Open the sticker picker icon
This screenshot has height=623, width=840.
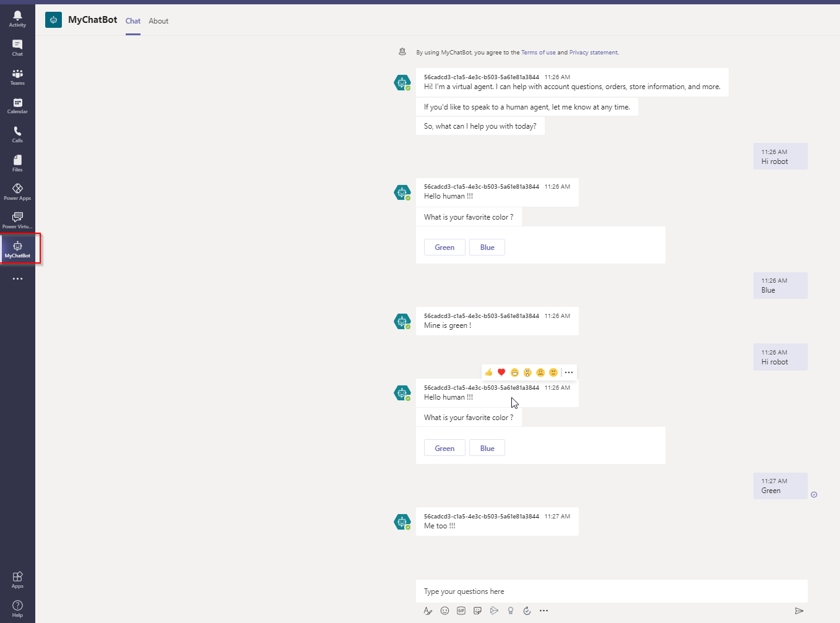pos(477,611)
